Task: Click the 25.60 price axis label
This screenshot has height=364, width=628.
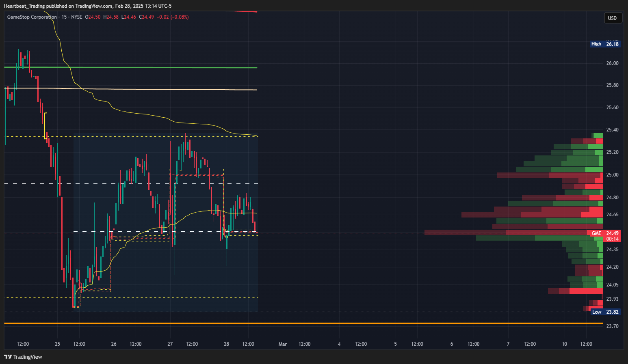Action: [612, 108]
